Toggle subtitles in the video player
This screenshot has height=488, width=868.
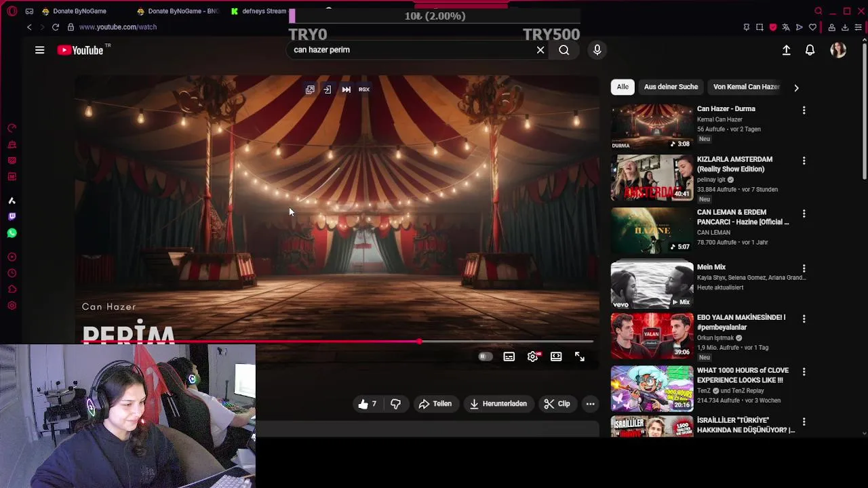point(509,357)
